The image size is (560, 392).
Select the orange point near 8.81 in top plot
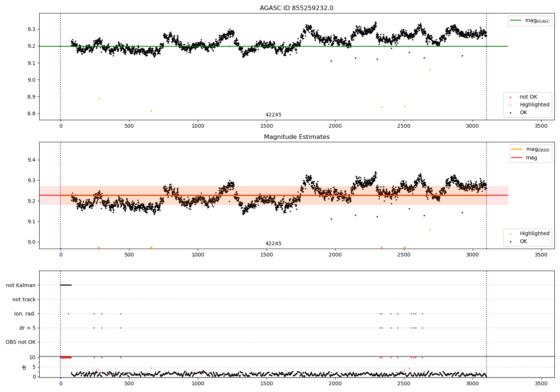(151, 111)
